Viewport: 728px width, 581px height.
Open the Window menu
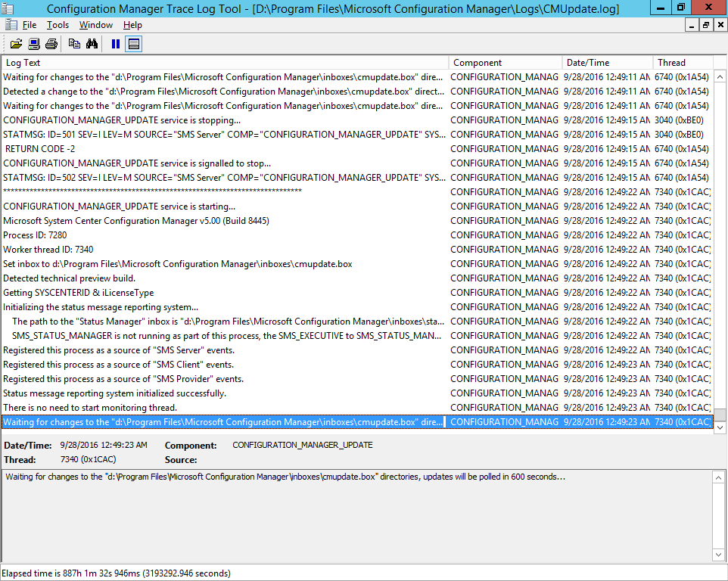pos(95,25)
